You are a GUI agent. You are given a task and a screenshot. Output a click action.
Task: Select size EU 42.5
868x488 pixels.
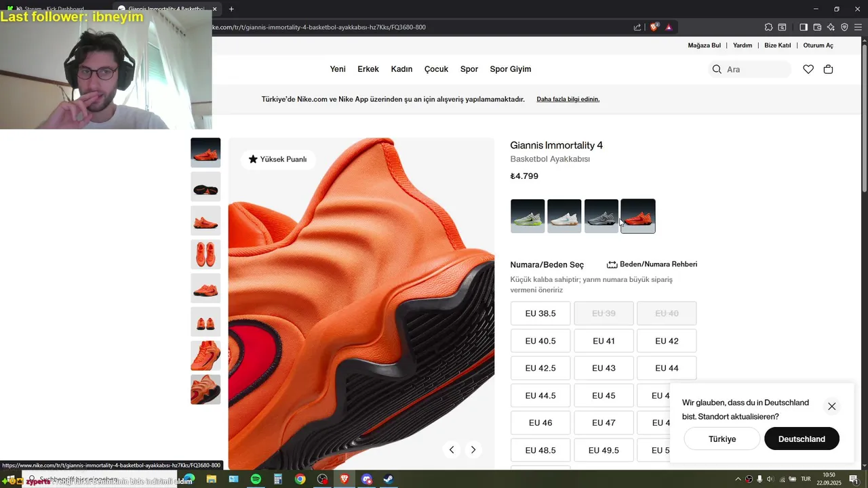coord(540,368)
